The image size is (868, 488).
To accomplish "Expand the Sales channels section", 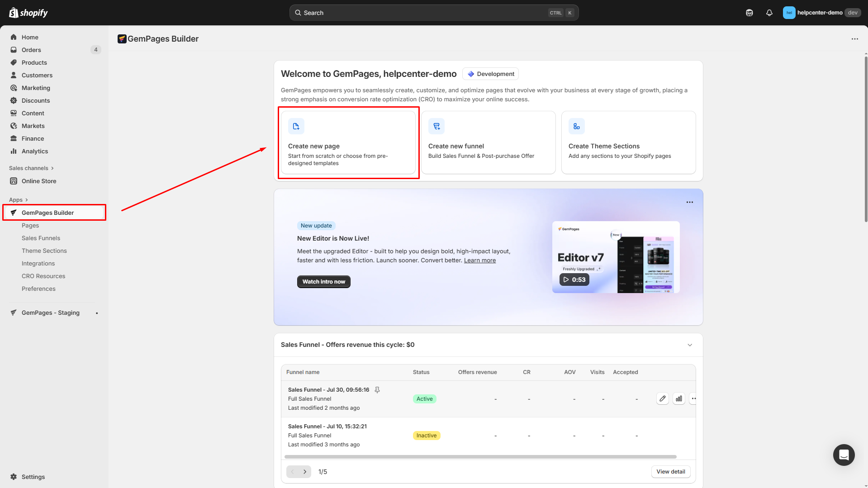I will coord(31,168).
